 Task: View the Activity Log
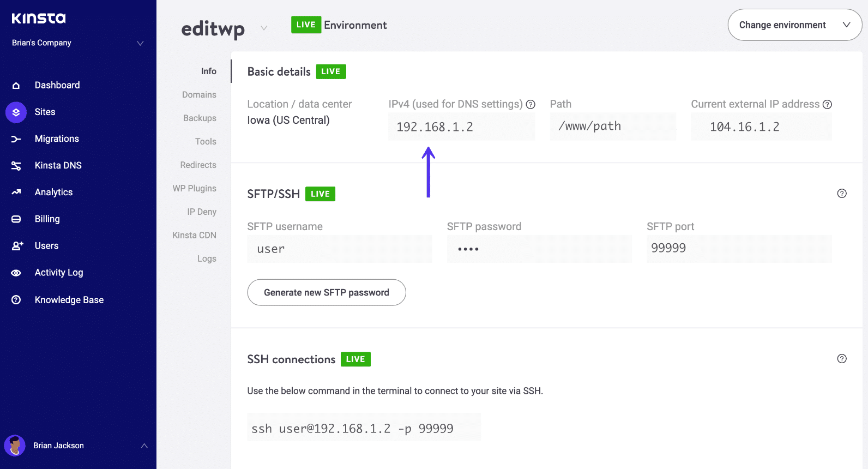(59, 273)
